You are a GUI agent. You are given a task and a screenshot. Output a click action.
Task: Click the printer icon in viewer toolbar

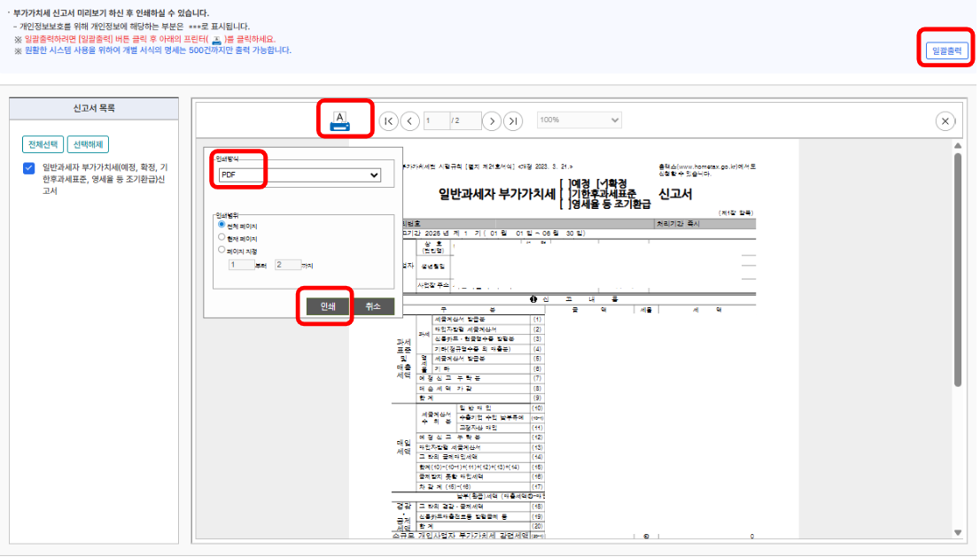[x=339, y=121]
